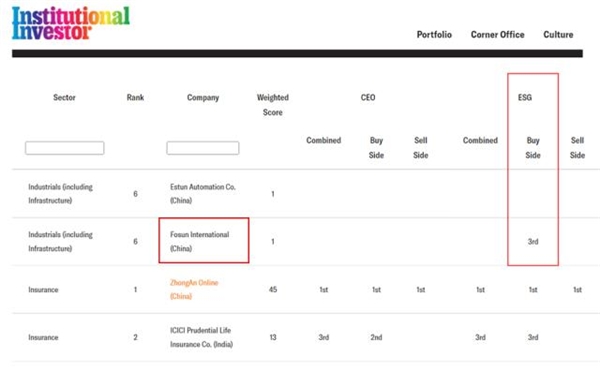Click Industrials sector cell in Estun row
This screenshot has width=600, height=371.
tap(60, 194)
